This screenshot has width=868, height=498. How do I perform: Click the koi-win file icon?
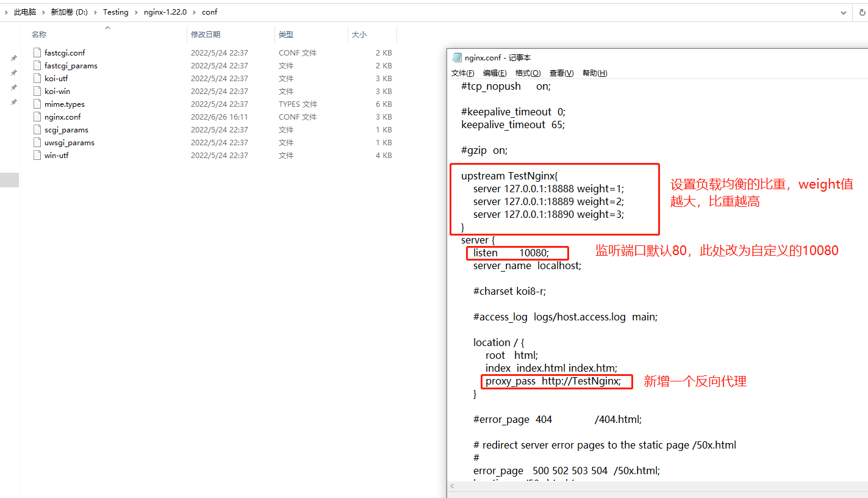tap(37, 91)
